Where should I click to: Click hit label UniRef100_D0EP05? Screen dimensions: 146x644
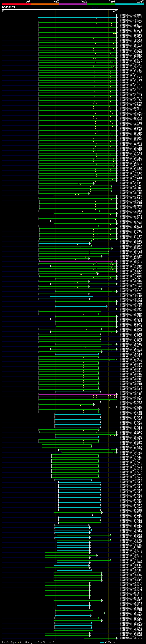click(131, 37)
